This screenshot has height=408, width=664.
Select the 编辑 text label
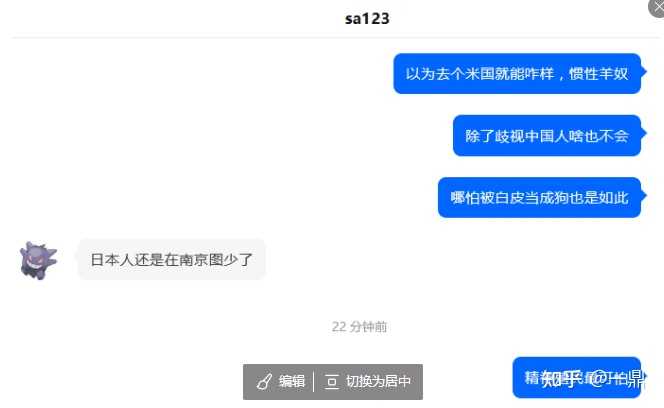[x=292, y=381]
